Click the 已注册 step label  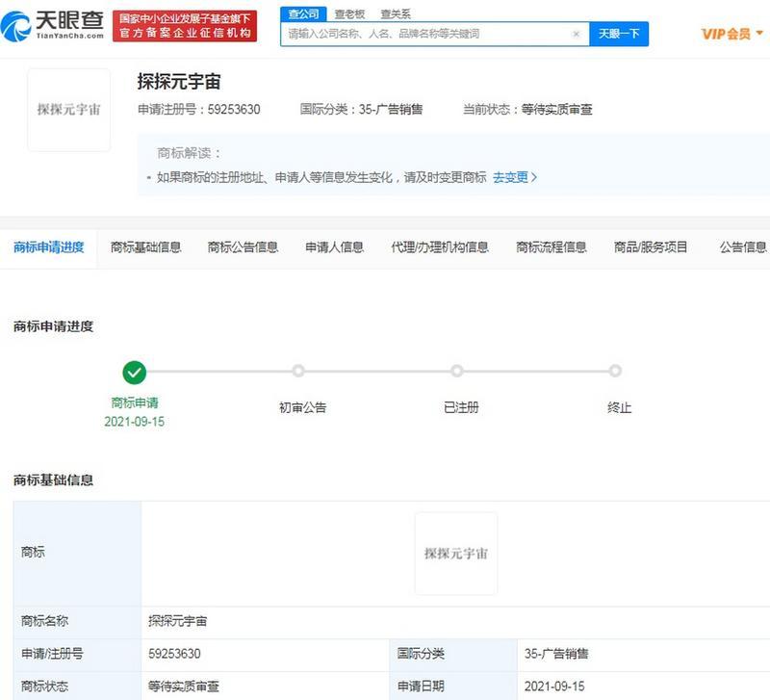coord(461,407)
